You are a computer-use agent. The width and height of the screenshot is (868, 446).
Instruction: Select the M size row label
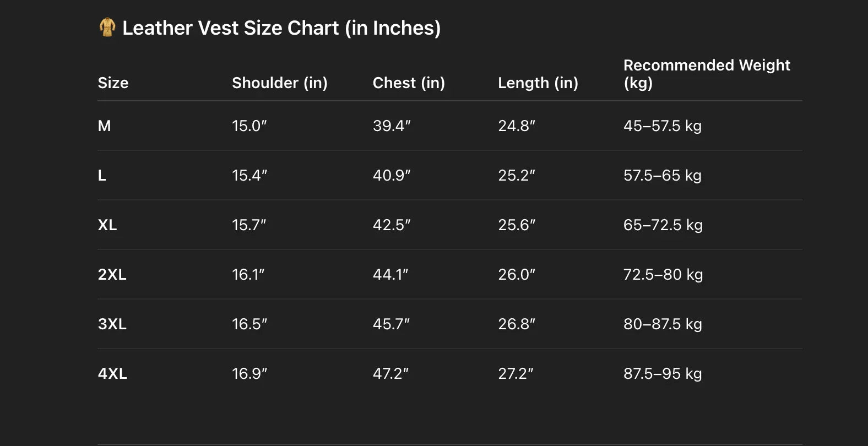pyautogui.click(x=104, y=126)
